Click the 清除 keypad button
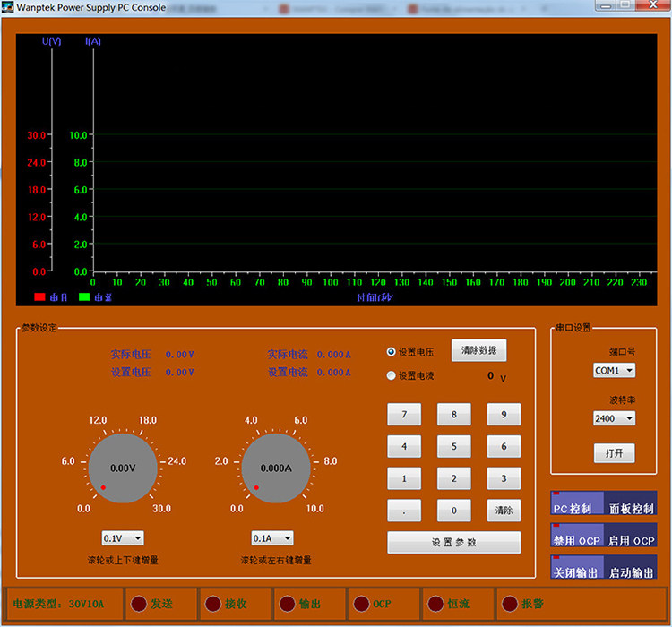The height and width of the screenshot is (627, 672). point(504,511)
